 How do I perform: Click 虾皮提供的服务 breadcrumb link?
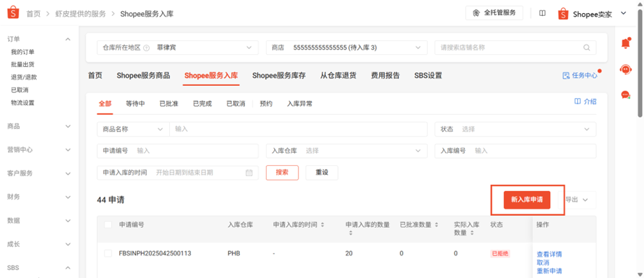[x=81, y=14]
